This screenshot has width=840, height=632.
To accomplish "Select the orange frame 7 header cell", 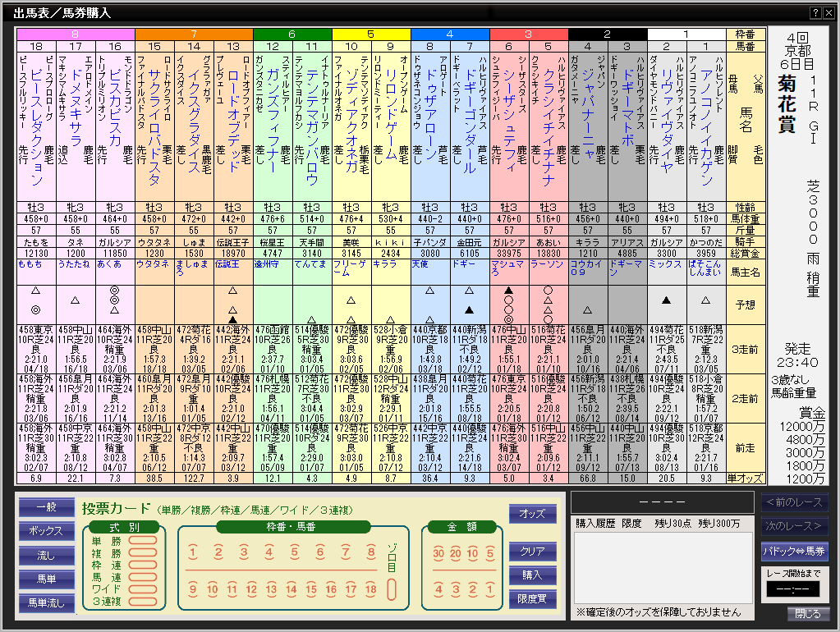I will 194,34.
